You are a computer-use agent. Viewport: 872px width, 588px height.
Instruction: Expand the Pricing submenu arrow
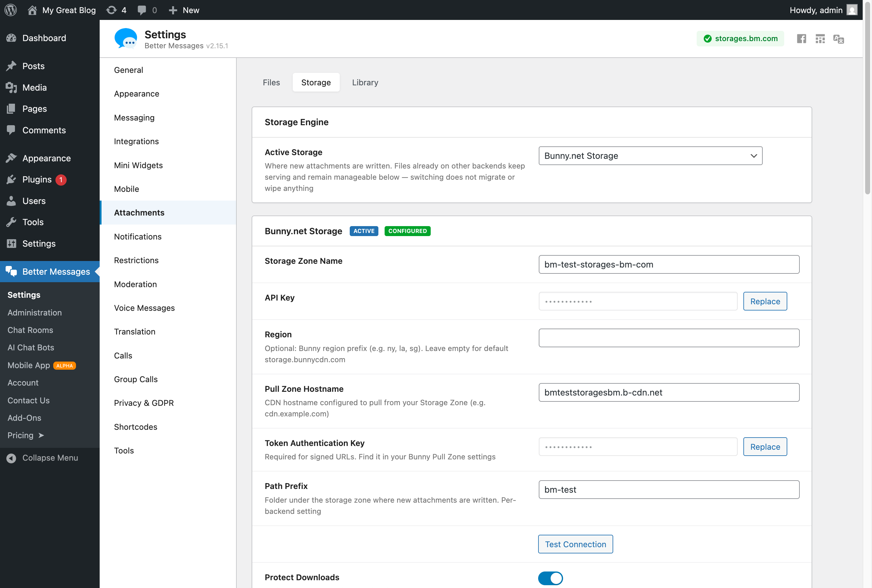(41, 435)
